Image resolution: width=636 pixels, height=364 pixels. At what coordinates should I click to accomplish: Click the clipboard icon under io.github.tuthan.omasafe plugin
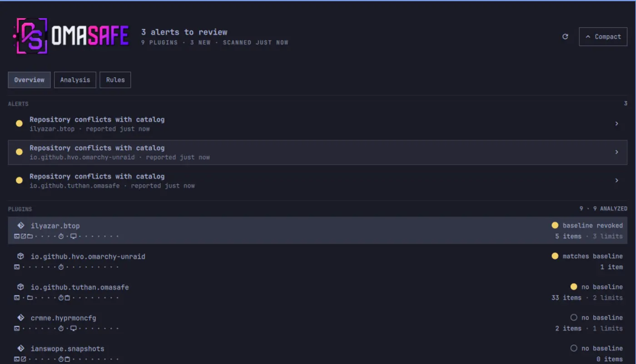click(x=67, y=298)
